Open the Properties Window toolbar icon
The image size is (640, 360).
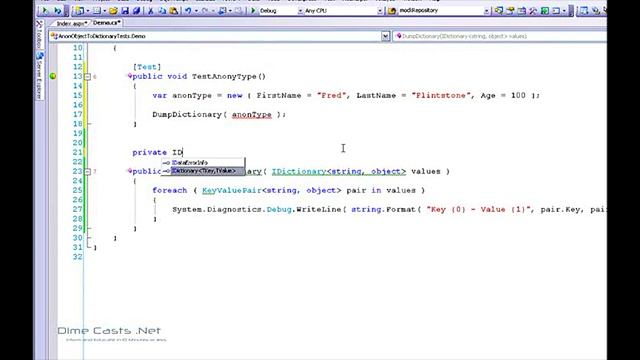coord(510,11)
